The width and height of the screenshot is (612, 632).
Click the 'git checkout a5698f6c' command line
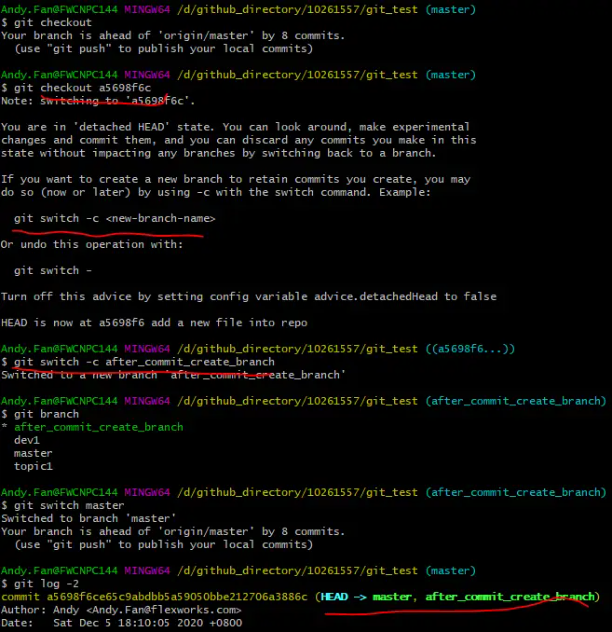pos(76,88)
